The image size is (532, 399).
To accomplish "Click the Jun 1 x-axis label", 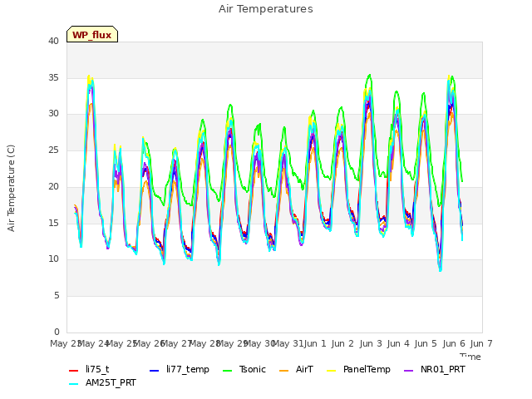I will (315, 343).
